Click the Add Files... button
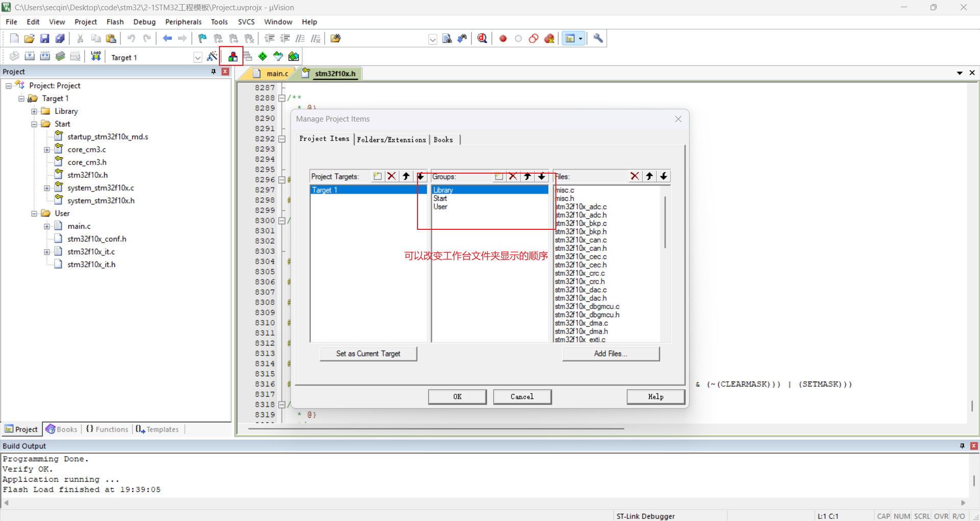Viewport: 980px width, 521px height. click(x=610, y=353)
